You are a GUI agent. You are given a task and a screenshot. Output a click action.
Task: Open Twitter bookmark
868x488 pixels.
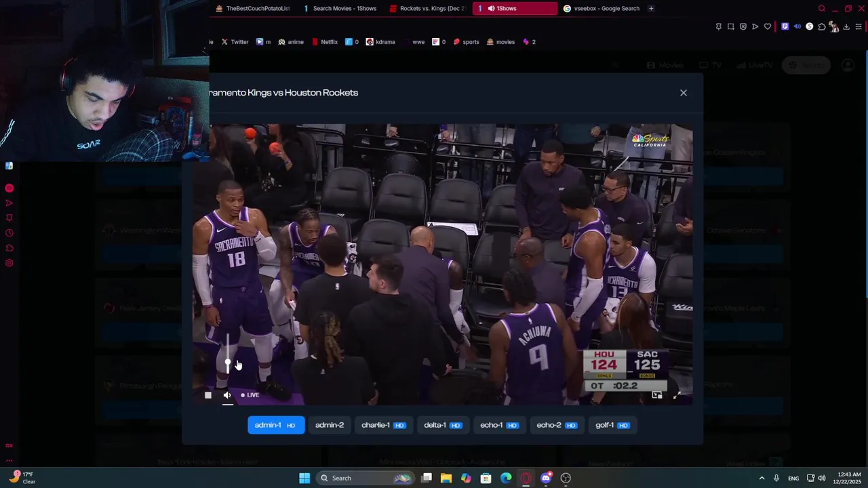(235, 42)
